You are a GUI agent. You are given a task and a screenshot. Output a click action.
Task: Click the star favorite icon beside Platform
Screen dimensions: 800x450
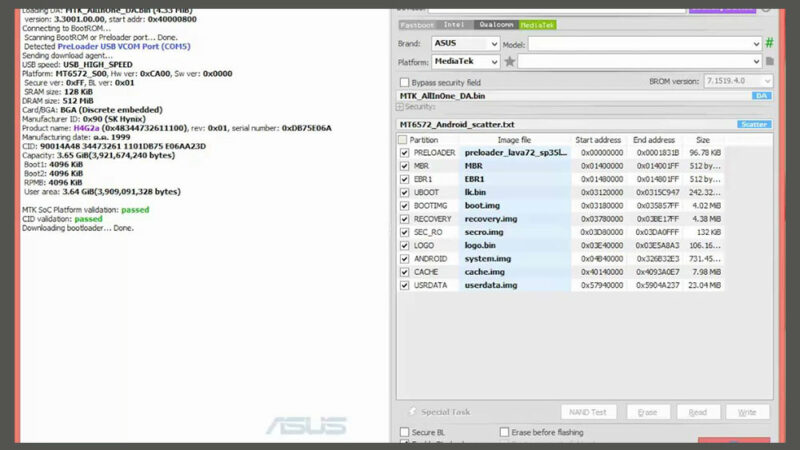[x=509, y=62]
